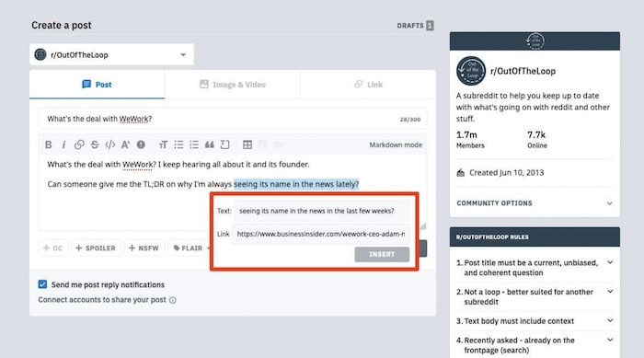Image resolution: width=644 pixels, height=358 pixels.
Task: Toggle bold formatting in editor toolbar
Action: (49, 144)
